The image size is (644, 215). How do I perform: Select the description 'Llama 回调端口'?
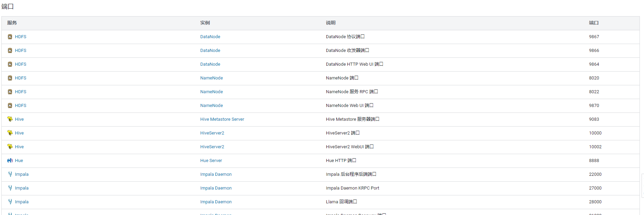(341, 202)
